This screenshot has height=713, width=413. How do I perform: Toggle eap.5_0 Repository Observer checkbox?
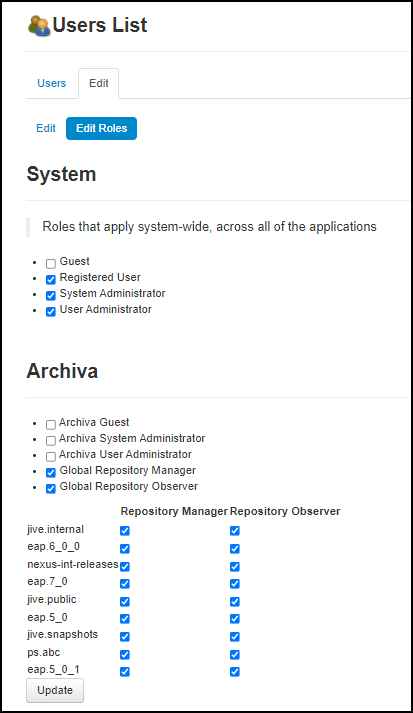click(x=235, y=618)
